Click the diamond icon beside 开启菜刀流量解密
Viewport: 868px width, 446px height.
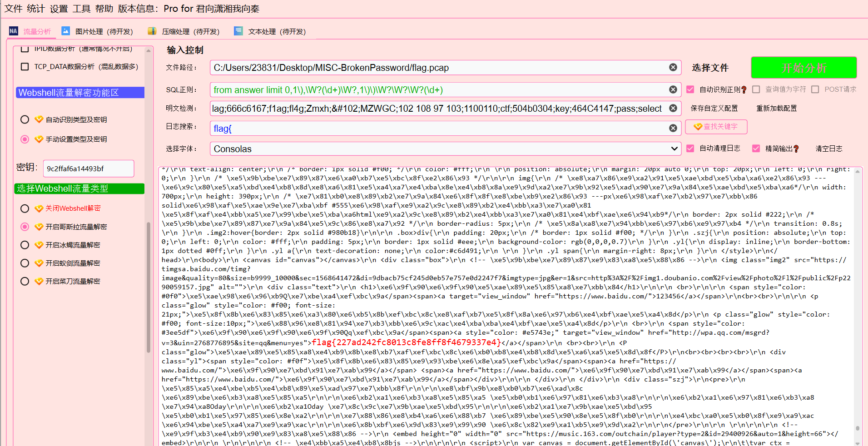pyautogui.click(x=39, y=281)
